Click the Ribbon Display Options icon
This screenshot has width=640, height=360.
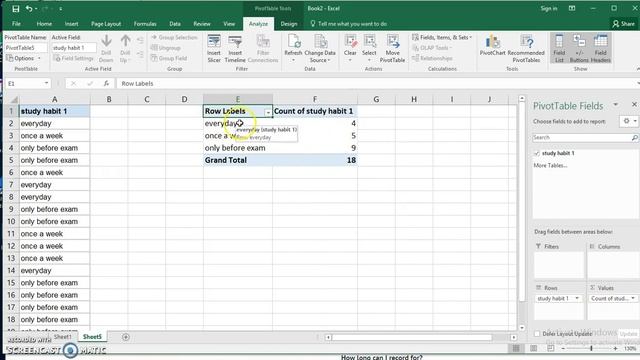(x=572, y=9)
